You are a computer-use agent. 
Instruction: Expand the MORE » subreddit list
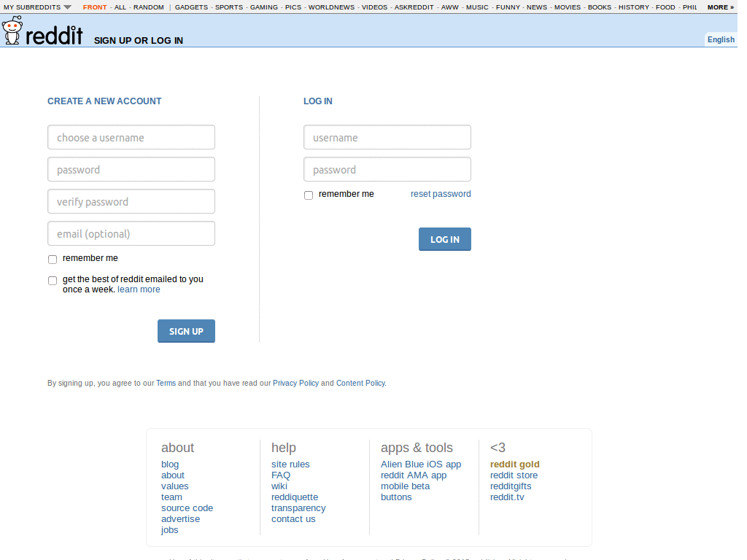click(x=720, y=7)
